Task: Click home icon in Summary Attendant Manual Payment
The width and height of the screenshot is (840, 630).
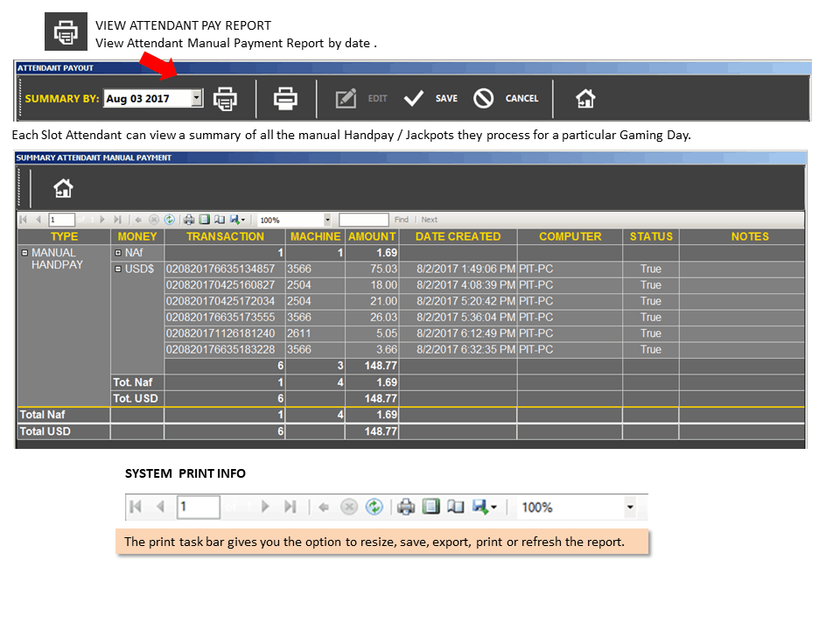Action: [63, 188]
